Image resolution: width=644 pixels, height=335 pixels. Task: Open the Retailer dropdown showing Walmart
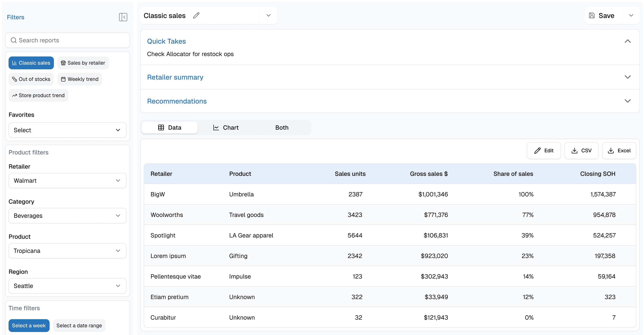67,181
